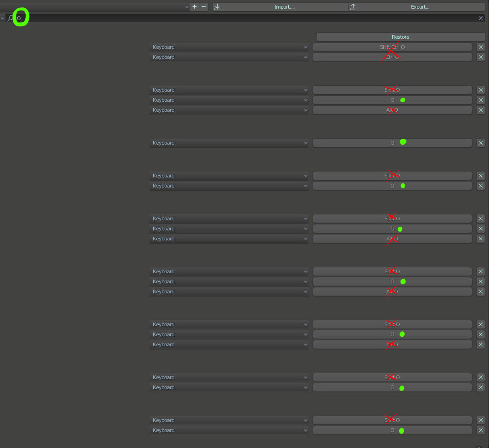This screenshot has height=448, width=489.
Task: Open the keymap preset dropdown
Action: click(x=94, y=6)
